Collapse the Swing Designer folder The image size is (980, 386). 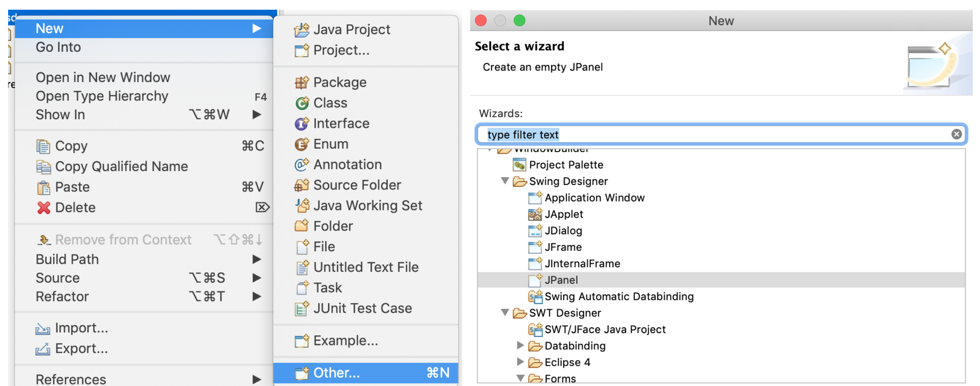(505, 181)
